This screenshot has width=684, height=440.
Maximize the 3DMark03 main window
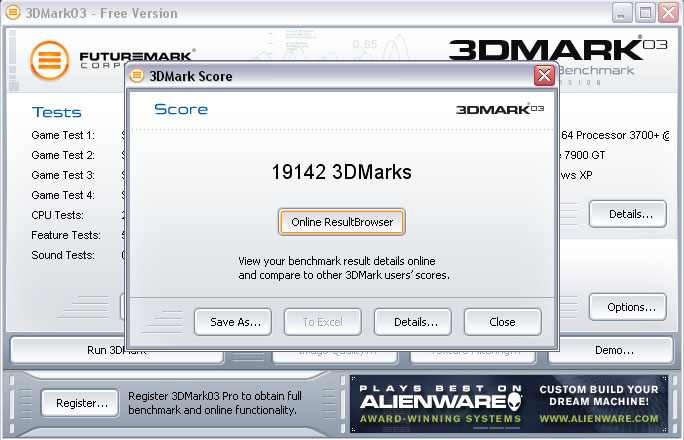645,12
